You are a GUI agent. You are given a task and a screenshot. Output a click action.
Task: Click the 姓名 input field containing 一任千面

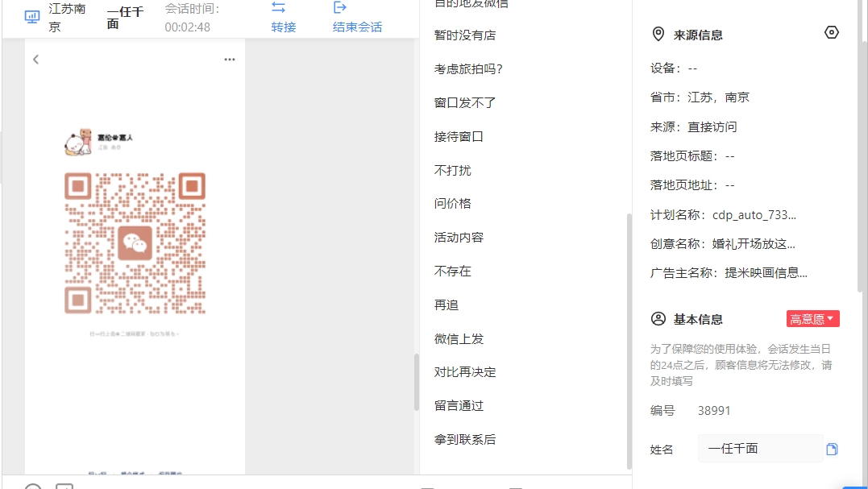click(x=761, y=449)
